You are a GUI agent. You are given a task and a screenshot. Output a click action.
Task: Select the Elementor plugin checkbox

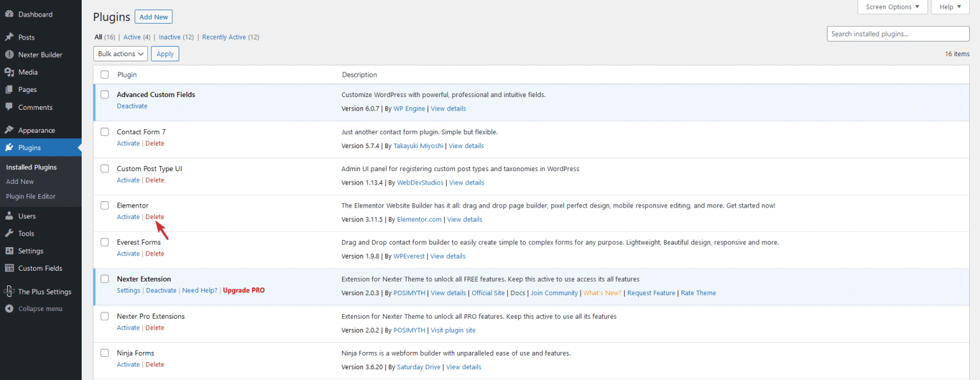(105, 206)
